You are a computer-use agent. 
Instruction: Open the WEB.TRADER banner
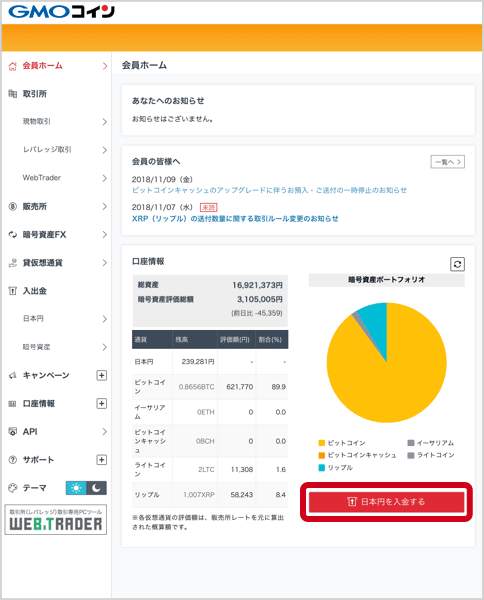(56, 520)
